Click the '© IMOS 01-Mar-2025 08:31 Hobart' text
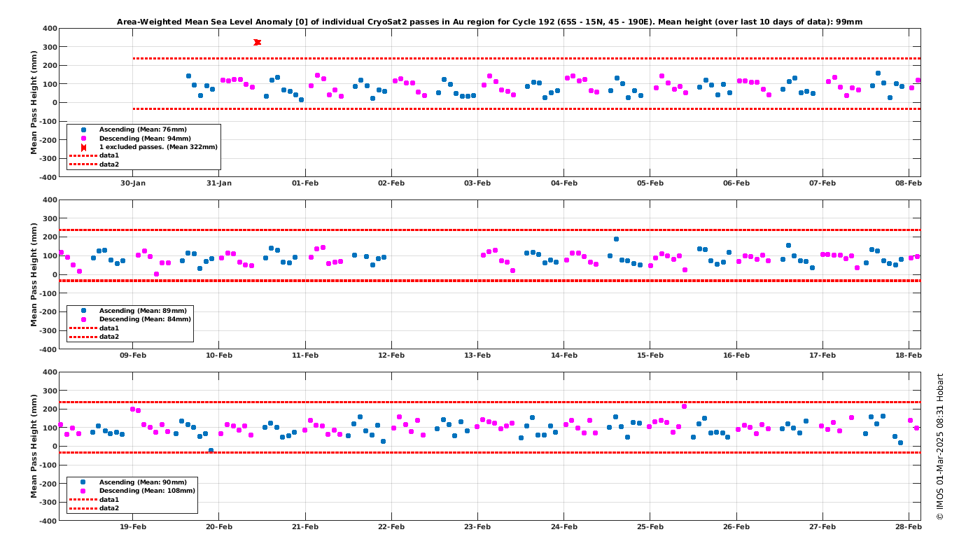 pos(940,446)
